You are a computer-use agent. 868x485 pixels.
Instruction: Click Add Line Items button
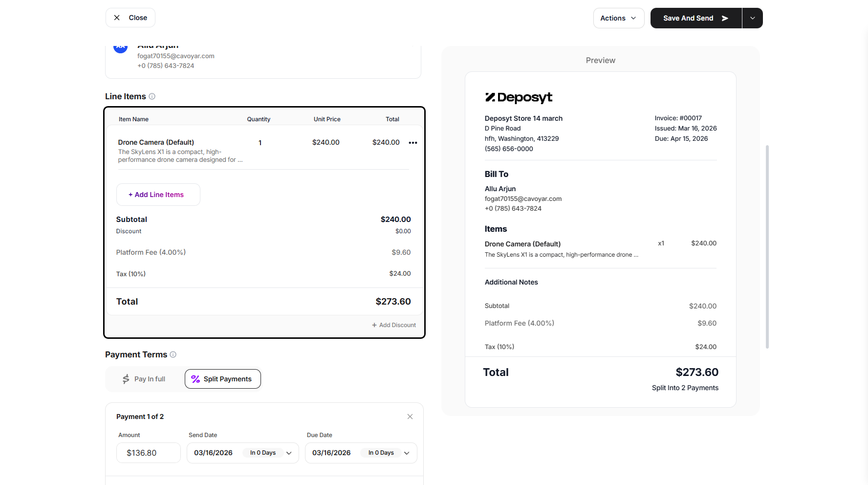158,195
